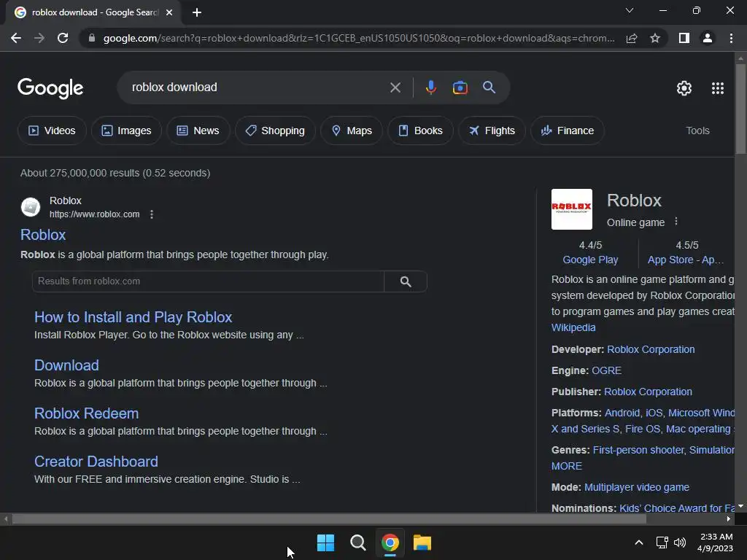
Task: Show hidden system tray icons
Action: pyautogui.click(x=639, y=542)
